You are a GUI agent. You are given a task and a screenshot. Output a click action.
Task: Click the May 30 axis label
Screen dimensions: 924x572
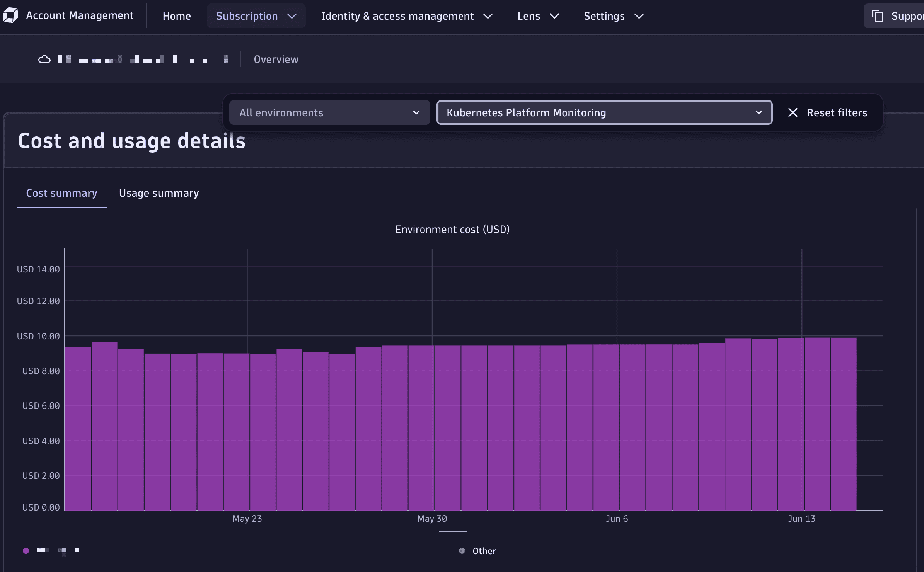point(432,519)
